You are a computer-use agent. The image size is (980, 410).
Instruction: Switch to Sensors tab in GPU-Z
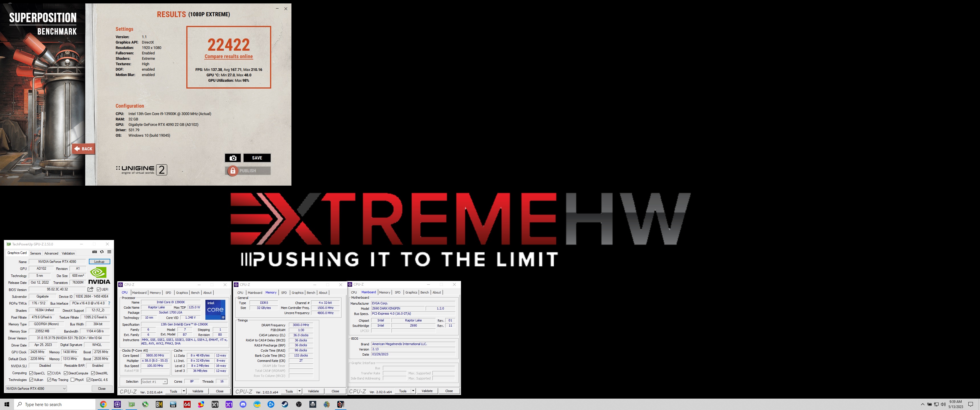click(x=35, y=253)
